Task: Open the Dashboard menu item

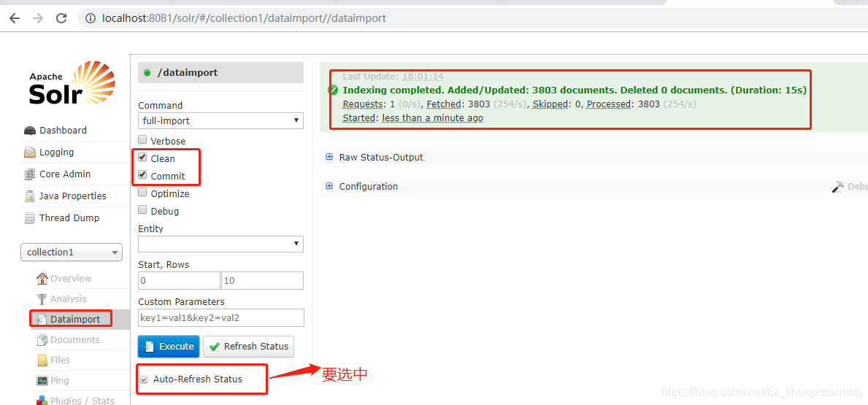Action: click(63, 131)
